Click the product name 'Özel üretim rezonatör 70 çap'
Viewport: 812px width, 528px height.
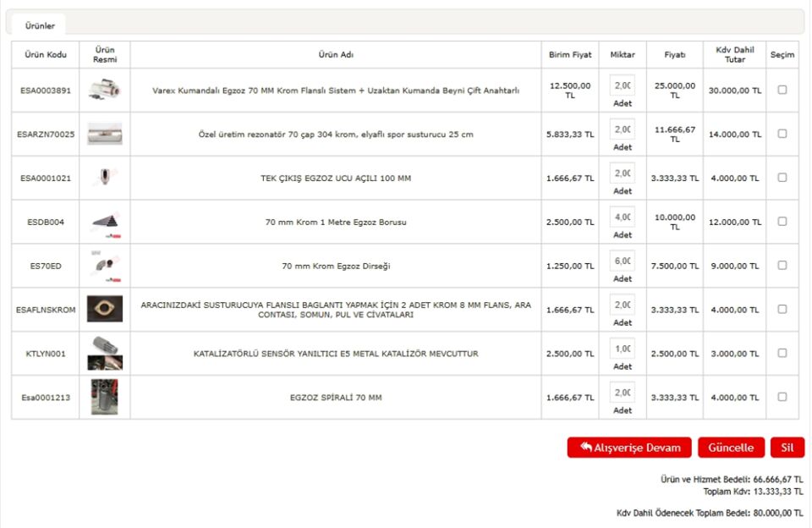336,135
